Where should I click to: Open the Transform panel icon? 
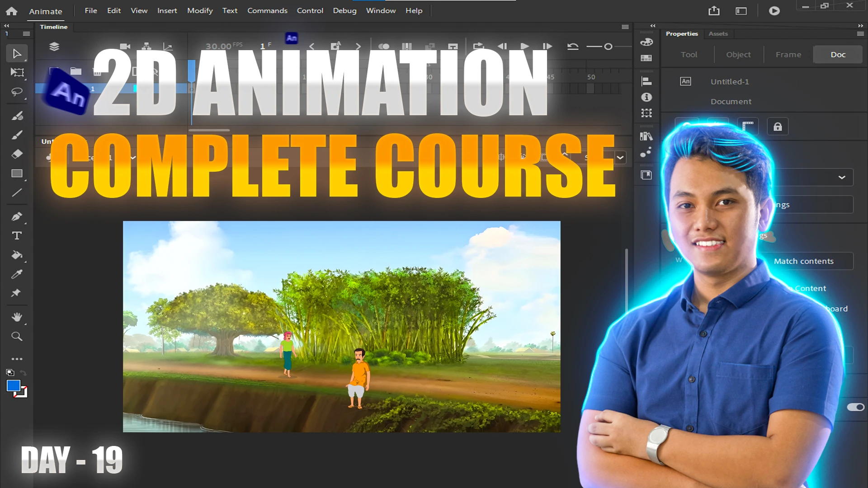(646, 113)
